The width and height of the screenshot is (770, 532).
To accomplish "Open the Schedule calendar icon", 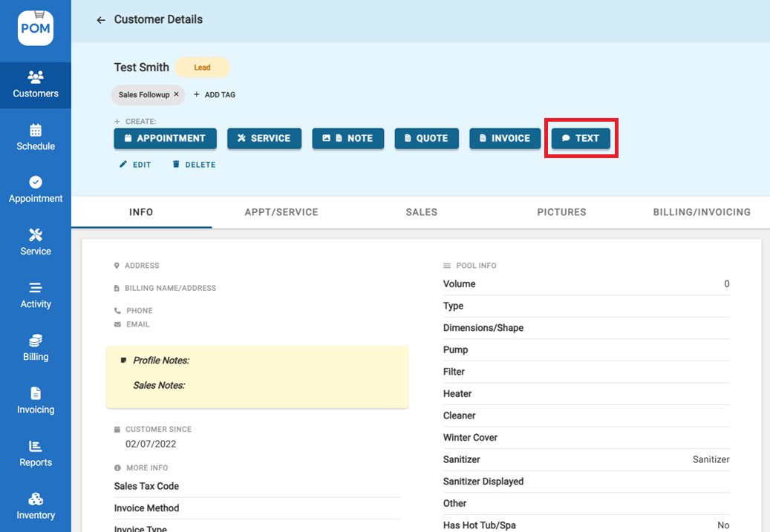I will tap(36, 131).
